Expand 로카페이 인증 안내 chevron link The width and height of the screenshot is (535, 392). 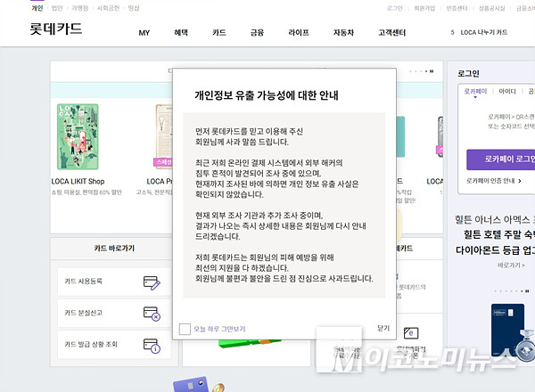[494, 181]
